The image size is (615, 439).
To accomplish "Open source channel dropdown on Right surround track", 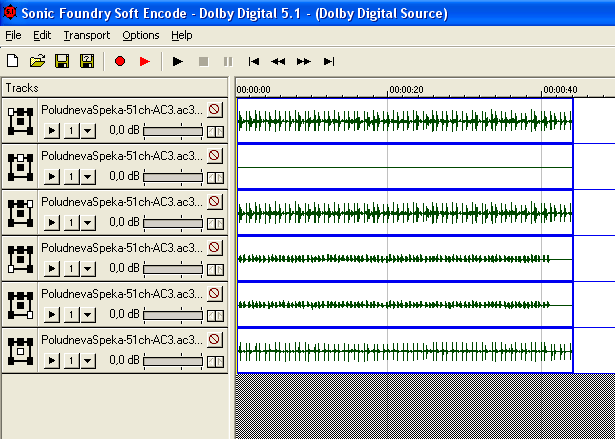I will click(x=88, y=314).
